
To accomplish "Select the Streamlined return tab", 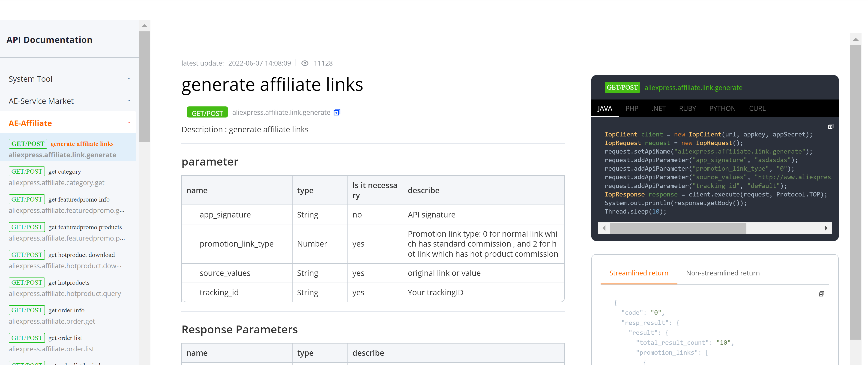I will click(x=638, y=273).
